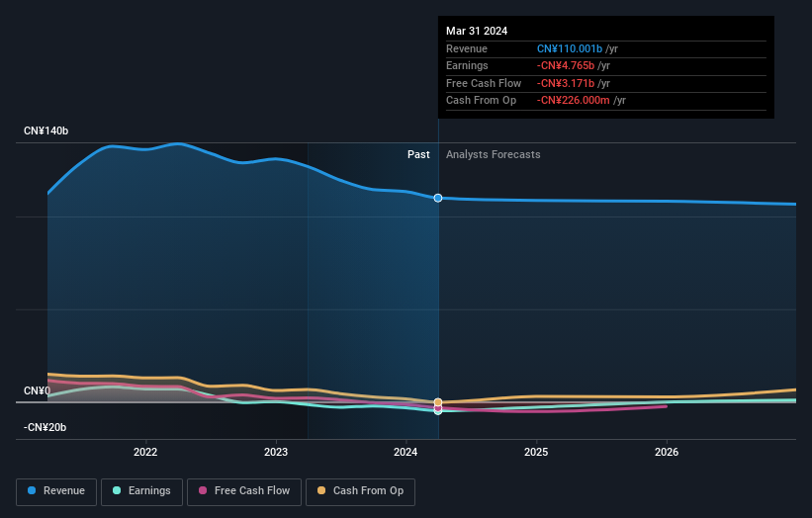Screen dimensions: 812x518
Task: Click the Cash From Op row label in tooltip
Action: [x=481, y=101]
